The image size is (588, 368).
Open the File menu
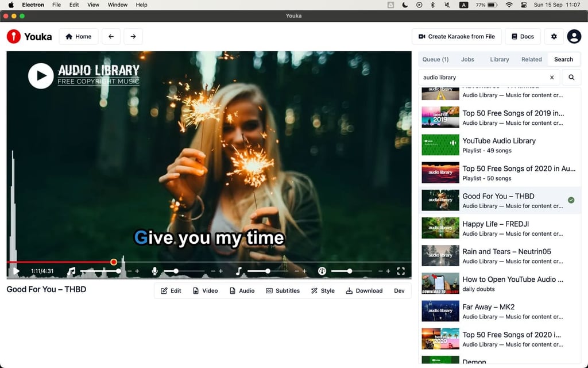pyautogui.click(x=57, y=5)
